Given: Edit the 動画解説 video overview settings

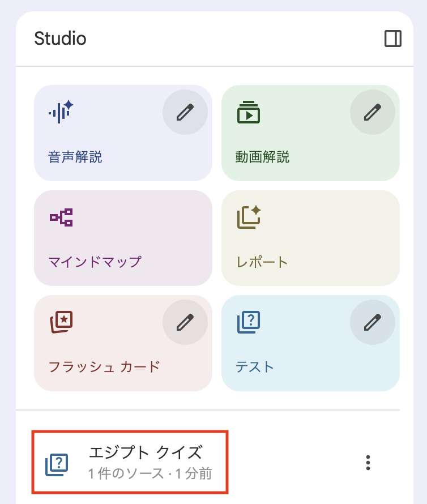Looking at the screenshot, I should pyautogui.click(x=372, y=113).
